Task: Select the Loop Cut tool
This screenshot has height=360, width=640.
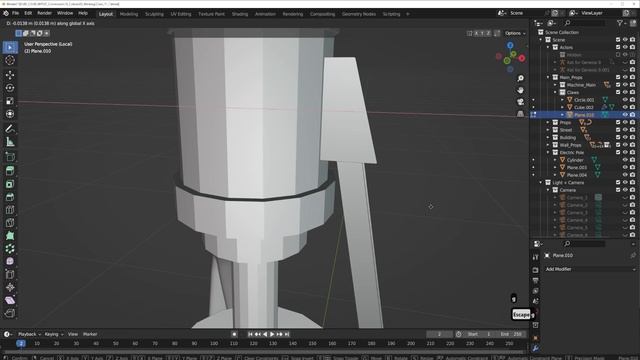Action: [x=10, y=210]
